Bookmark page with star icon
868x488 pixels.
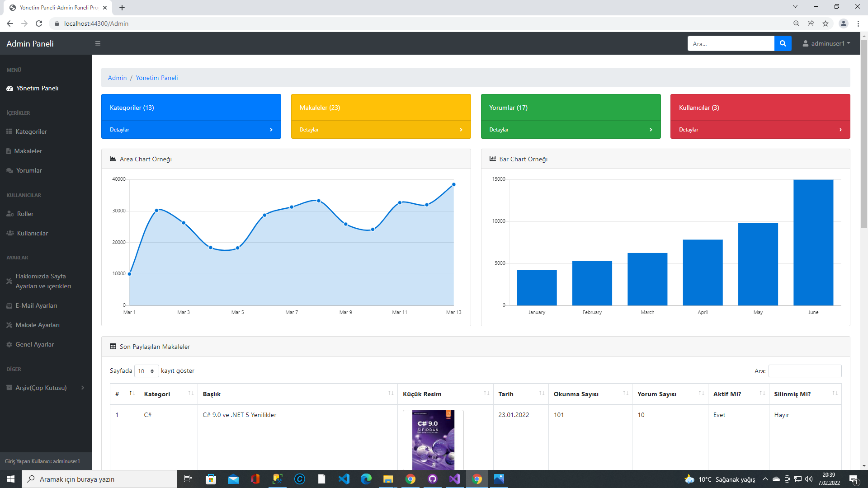(826, 23)
